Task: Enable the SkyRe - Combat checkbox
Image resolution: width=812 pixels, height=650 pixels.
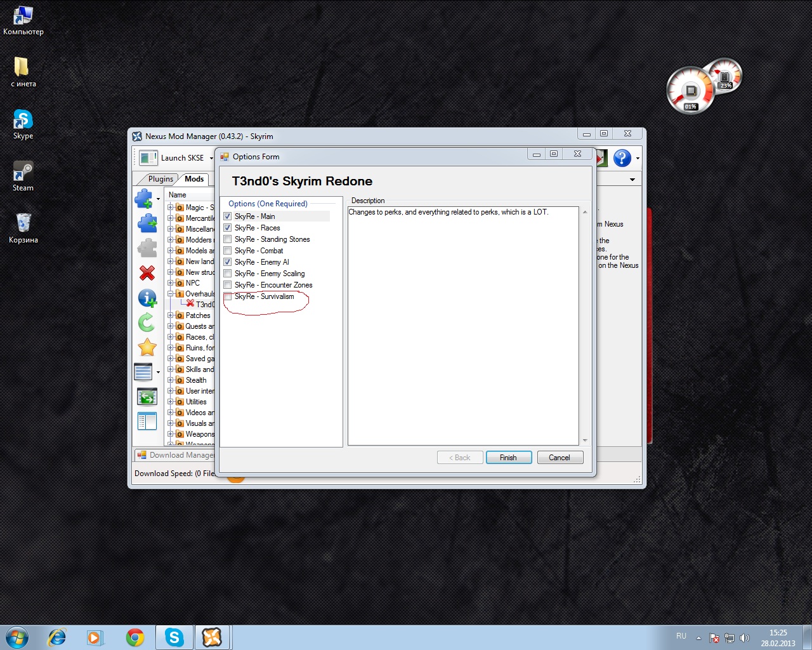Action: pos(228,251)
